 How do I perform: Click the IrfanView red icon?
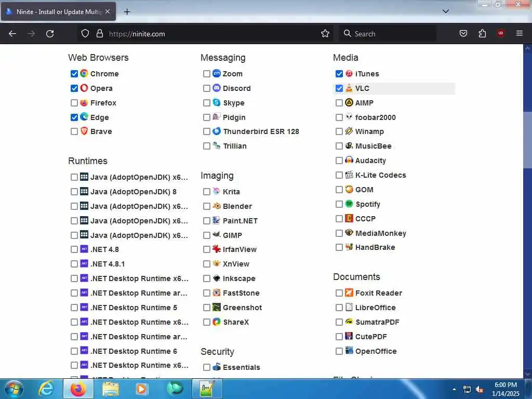click(217, 249)
